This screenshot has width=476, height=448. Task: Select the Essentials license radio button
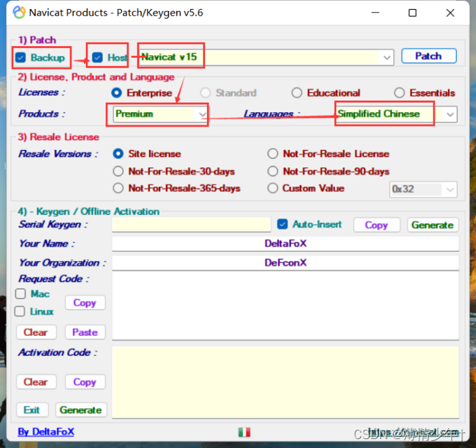click(x=399, y=93)
